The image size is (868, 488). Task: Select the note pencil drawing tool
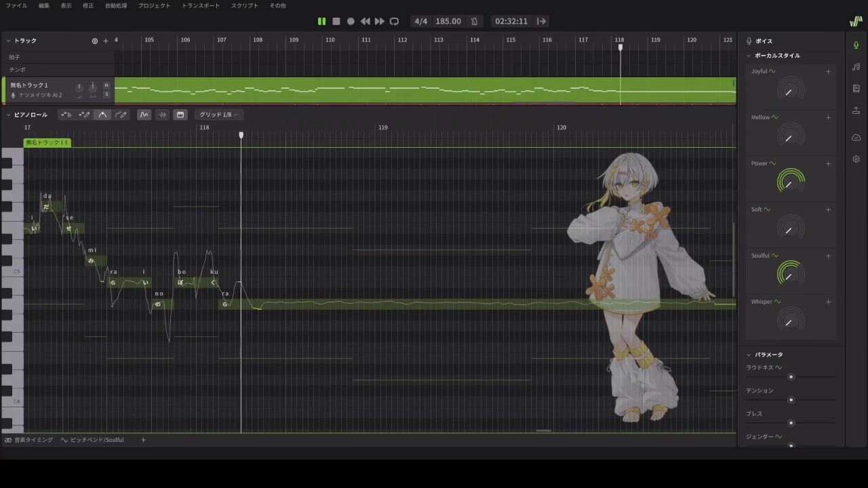[84, 115]
